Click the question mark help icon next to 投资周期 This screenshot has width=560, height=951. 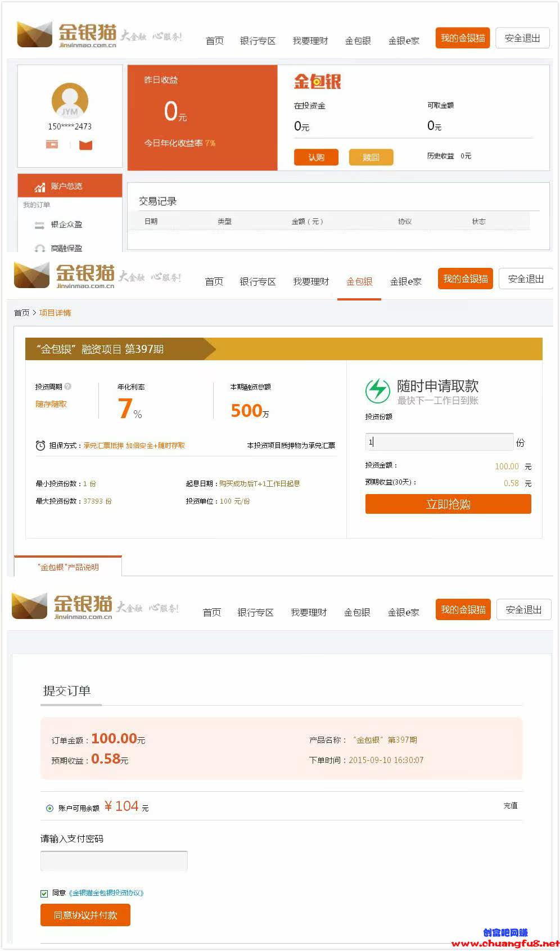pyautogui.click(x=68, y=387)
